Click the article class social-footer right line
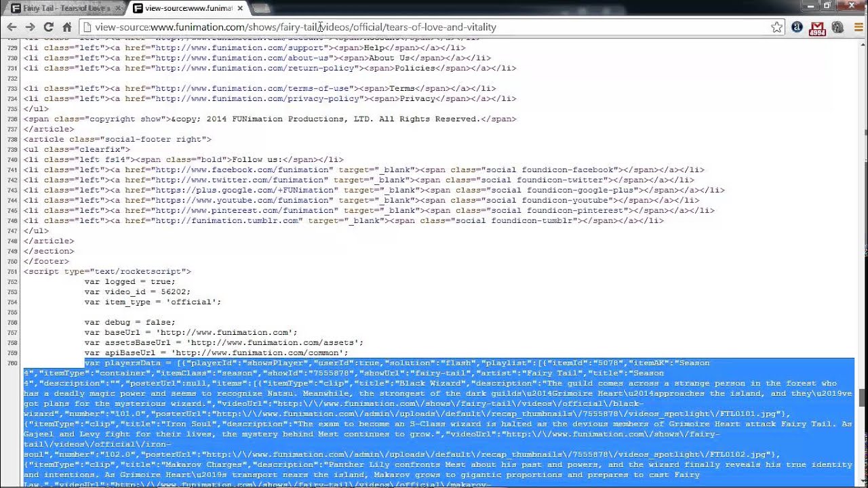868x488 pixels. coord(117,140)
